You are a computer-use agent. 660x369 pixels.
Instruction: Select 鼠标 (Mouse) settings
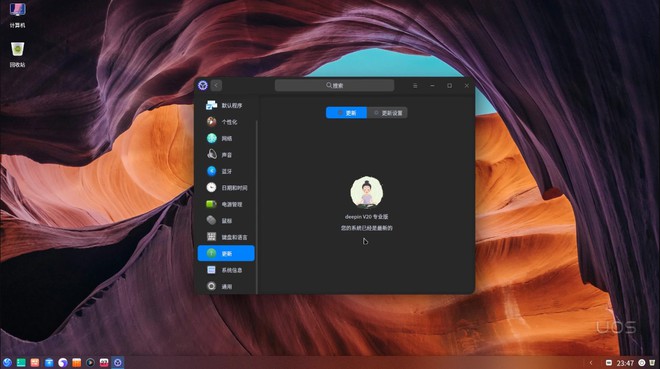pyautogui.click(x=226, y=220)
